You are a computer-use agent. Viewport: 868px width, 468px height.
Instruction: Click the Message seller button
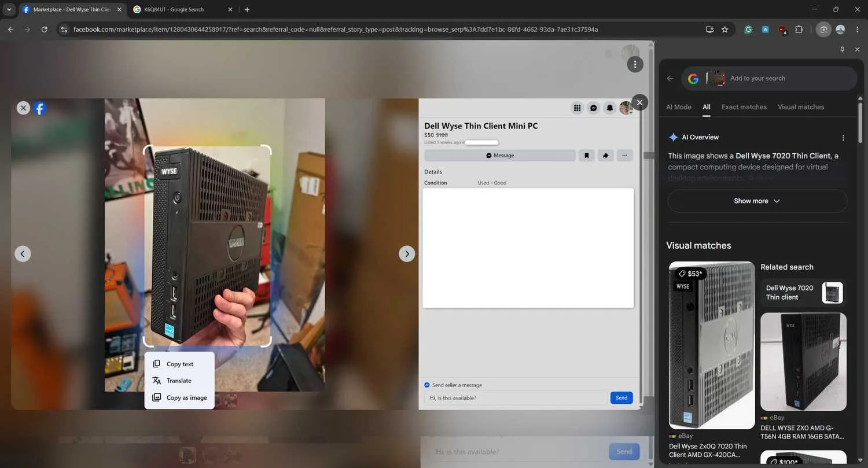pos(500,155)
